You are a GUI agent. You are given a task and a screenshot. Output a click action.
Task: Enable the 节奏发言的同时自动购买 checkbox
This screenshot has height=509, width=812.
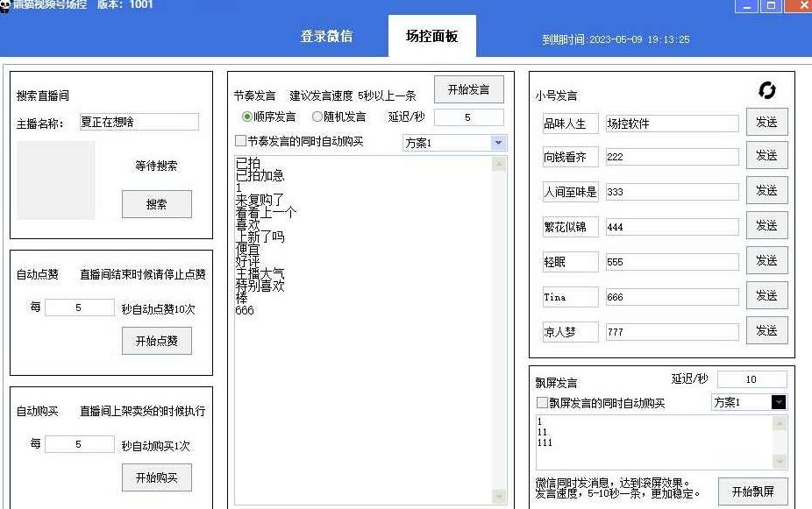pos(239,142)
